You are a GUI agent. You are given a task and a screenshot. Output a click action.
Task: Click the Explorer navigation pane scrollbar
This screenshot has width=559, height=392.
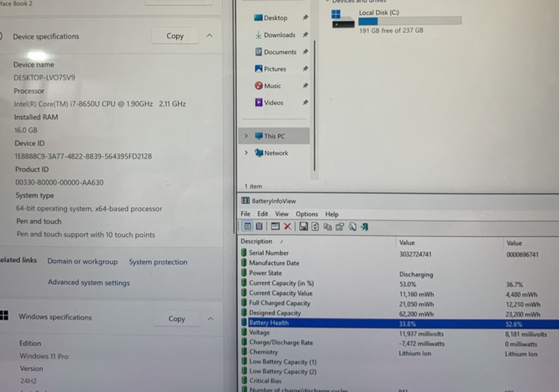click(x=314, y=106)
